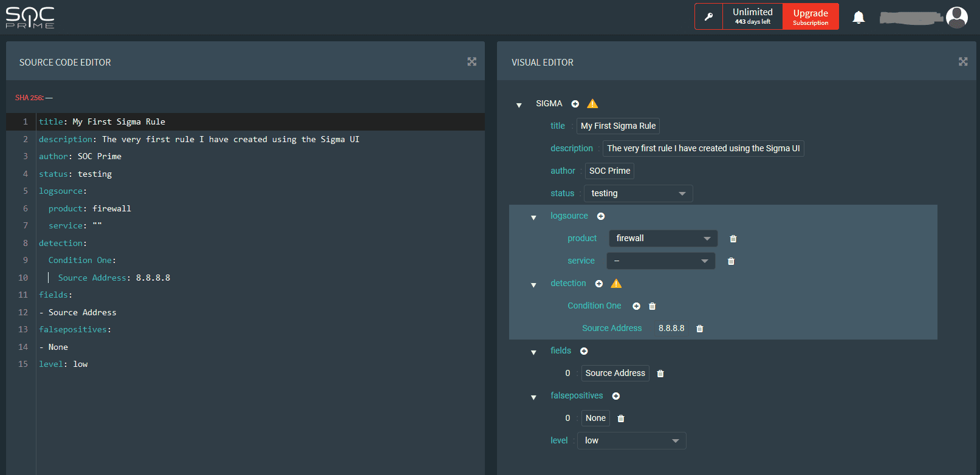
Task: Collapse the fields tree section
Action: (533, 352)
